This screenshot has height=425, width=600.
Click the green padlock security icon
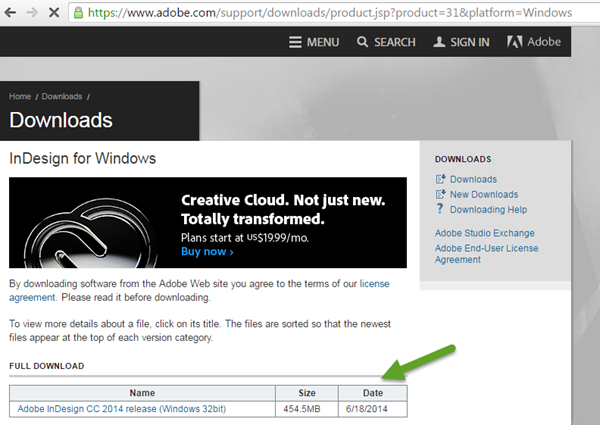[x=78, y=13]
